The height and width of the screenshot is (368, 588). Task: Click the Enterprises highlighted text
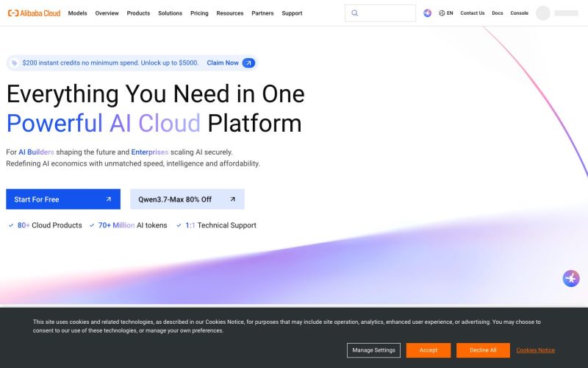pyautogui.click(x=150, y=152)
